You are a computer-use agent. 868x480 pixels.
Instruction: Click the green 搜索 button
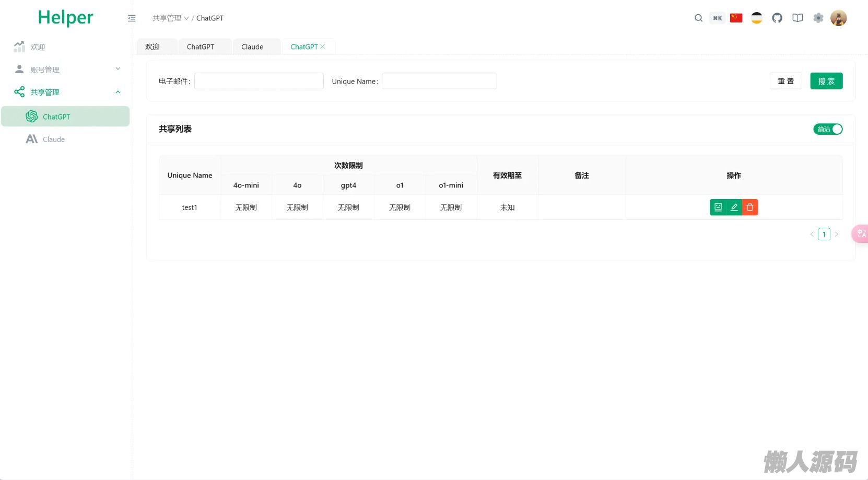[826, 81]
